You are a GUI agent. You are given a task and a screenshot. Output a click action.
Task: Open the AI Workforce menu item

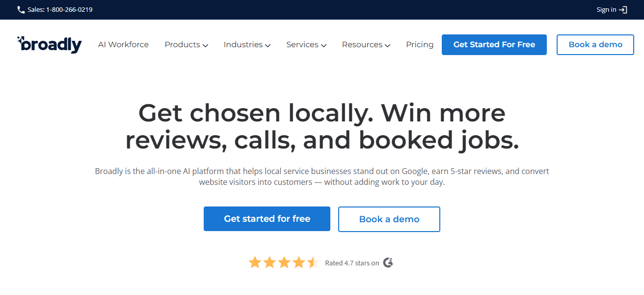[123, 44]
